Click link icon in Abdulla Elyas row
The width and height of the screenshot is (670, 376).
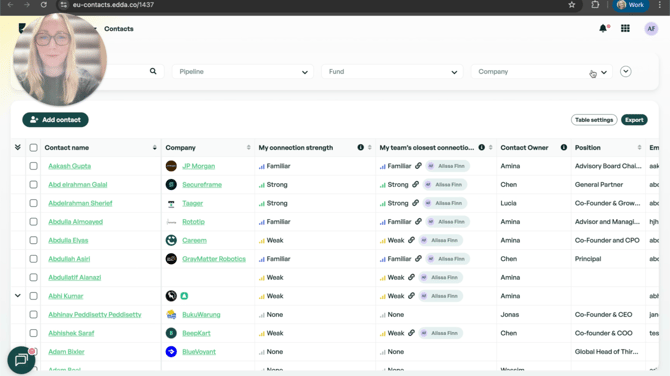(411, 240)
